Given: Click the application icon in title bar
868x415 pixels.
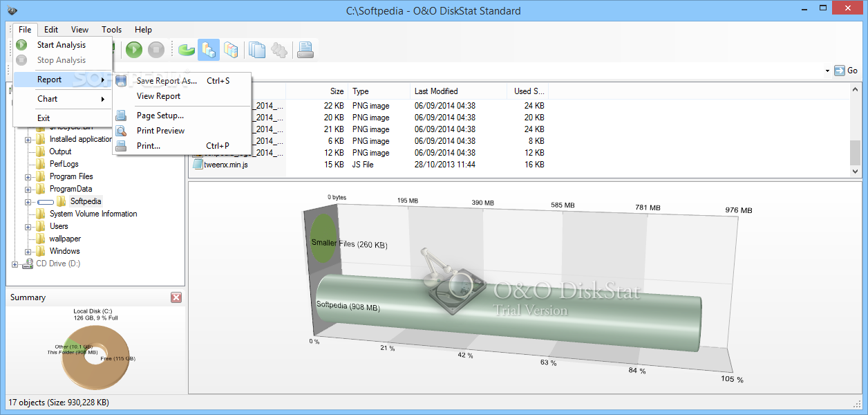Looking at the screenshot, I should (11, 10).
